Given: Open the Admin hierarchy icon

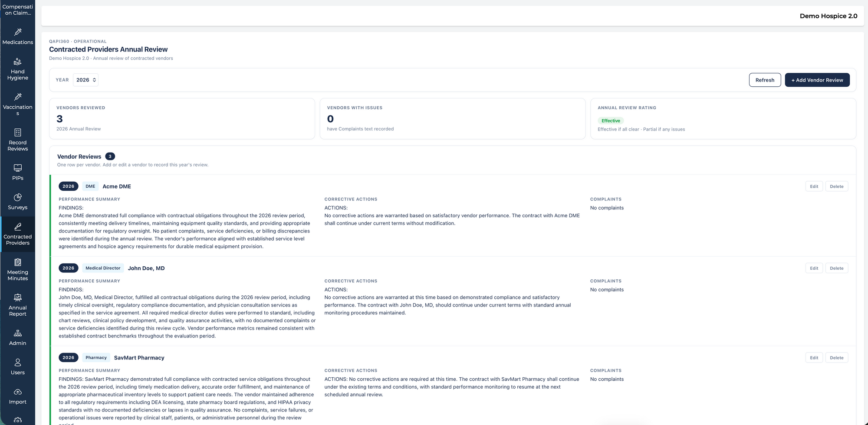Looking at the screenshot, I should coord(18,333).
